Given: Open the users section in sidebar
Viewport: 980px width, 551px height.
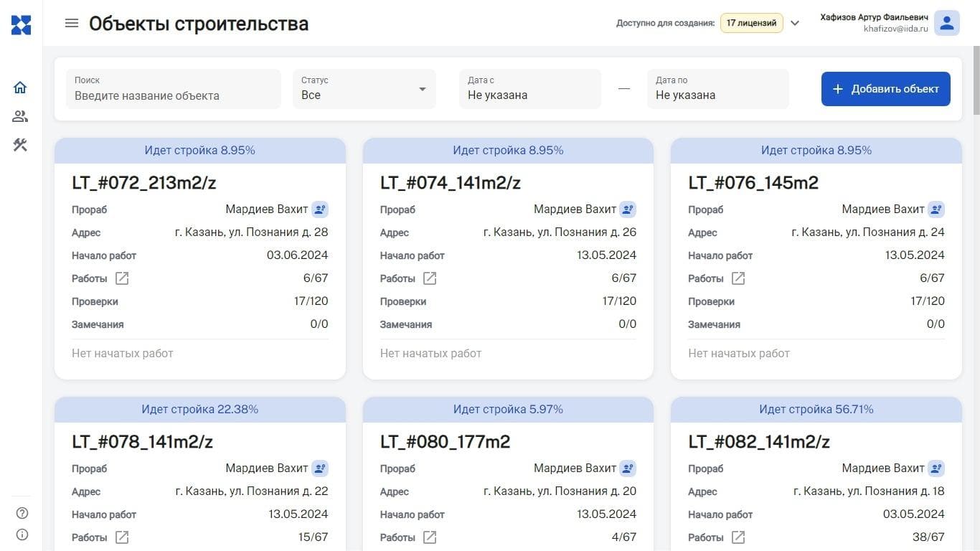Looking at the screenshot, I should coord(20,116).
